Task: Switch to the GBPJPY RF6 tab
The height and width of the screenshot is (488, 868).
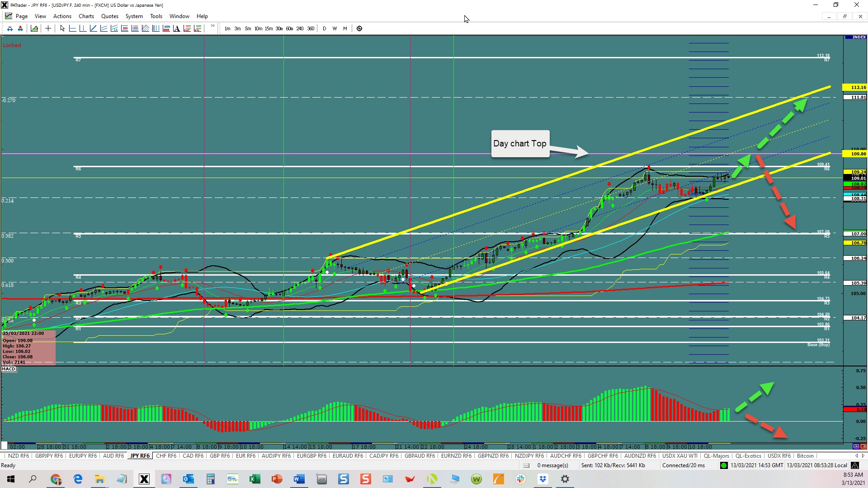Action: [x=49, y=456]
